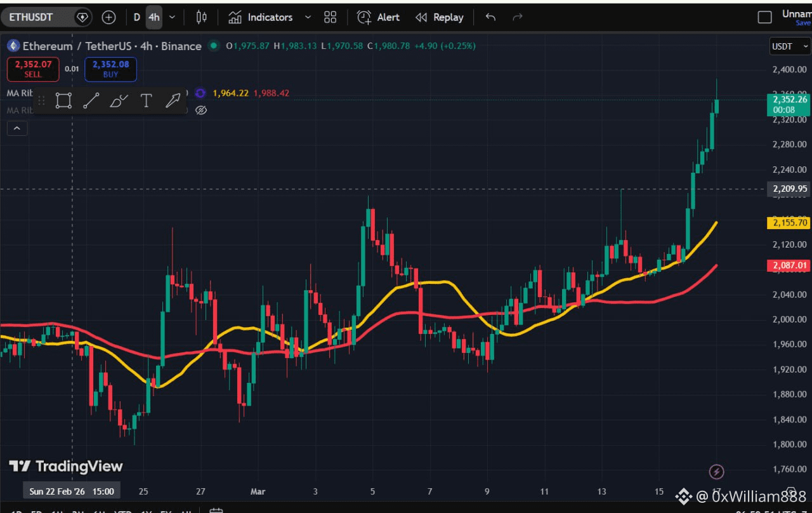
Task: Start bar Replay mode
Action: coord(439,17)
